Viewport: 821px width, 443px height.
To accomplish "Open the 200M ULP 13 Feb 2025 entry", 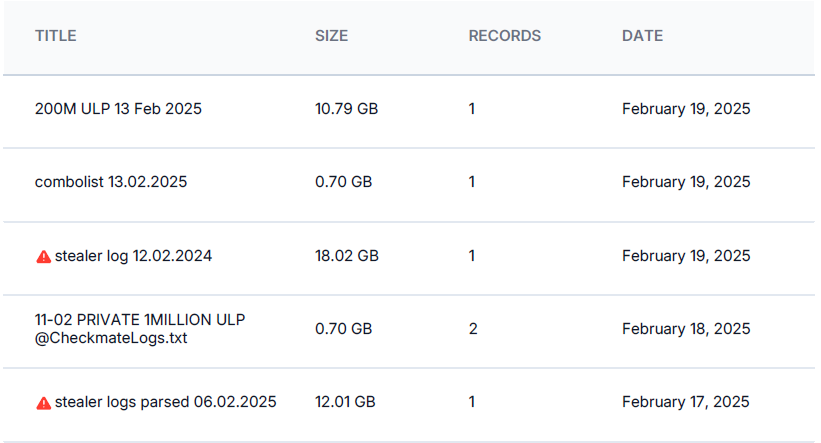I will coord(118,109).
